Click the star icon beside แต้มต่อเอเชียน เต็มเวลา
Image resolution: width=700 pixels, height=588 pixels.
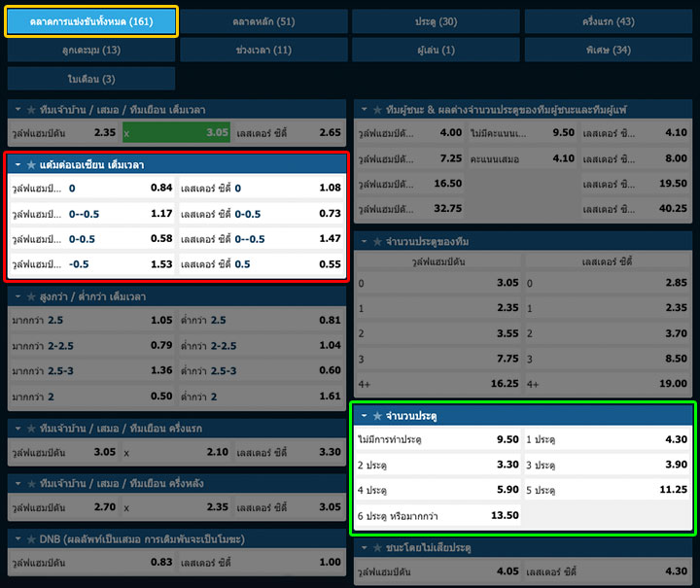tap(31, 165)
